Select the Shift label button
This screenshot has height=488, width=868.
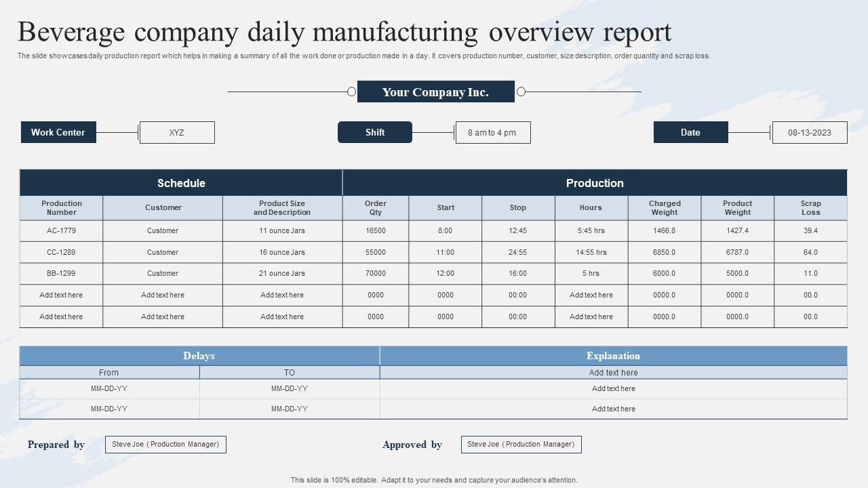(374, 132)
